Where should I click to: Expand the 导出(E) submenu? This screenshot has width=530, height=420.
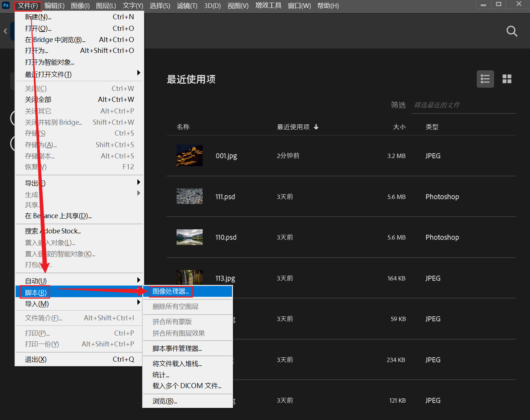(x=34, y=183)
